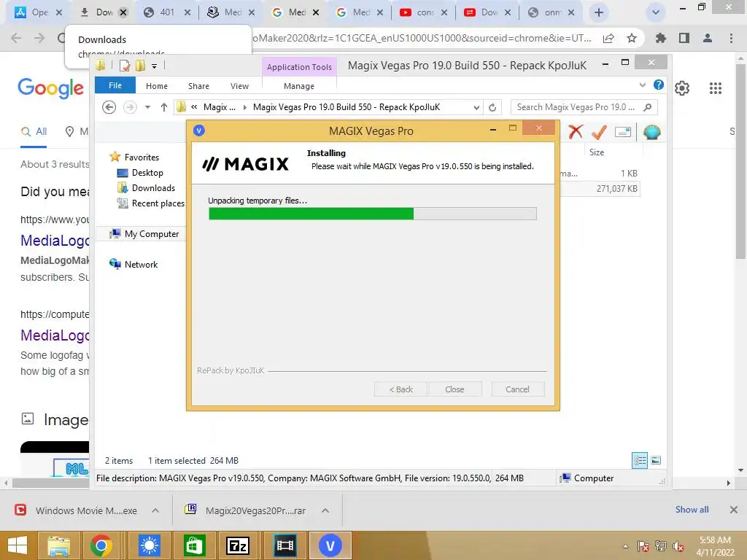Click the new folder quick access icon
The height and width of the screenshot is (560, 747).
coord(140,66)
